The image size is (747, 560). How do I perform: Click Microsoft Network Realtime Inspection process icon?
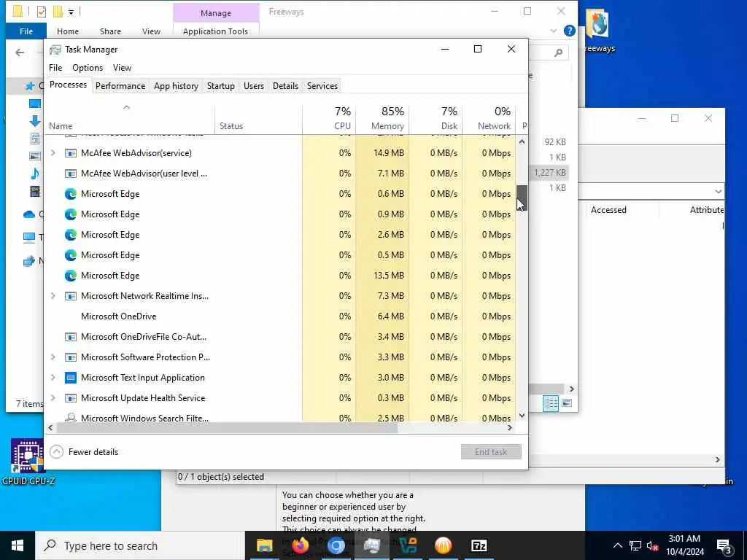71,296
